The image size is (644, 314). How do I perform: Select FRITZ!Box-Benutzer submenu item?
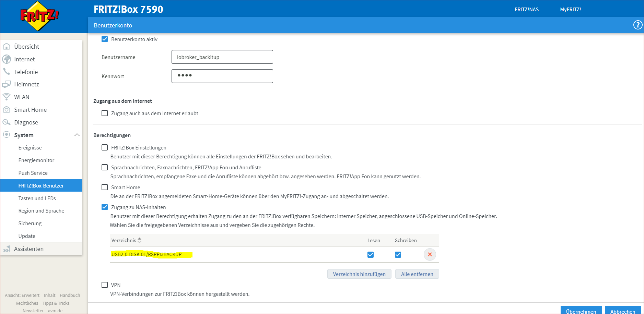[x=41, y=185]
